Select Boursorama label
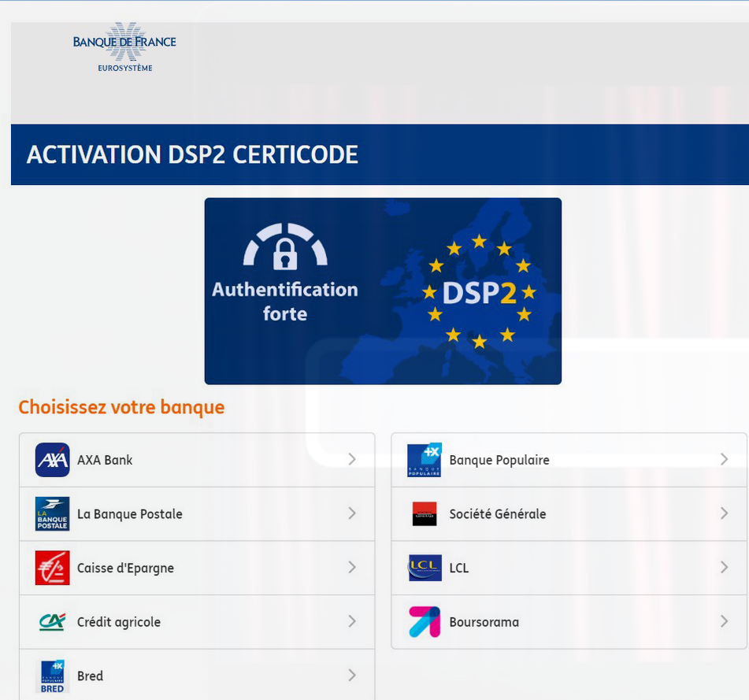749x700 pixels. click(x=484, y=622)
